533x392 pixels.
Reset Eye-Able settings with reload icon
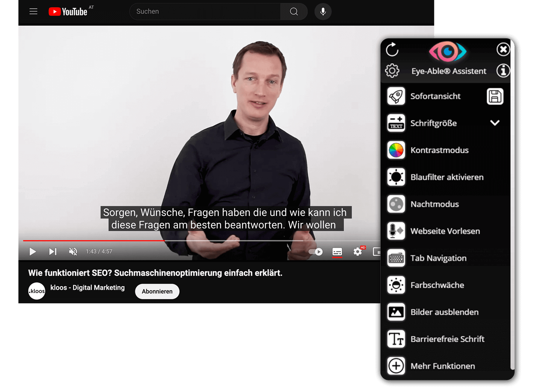392,49
